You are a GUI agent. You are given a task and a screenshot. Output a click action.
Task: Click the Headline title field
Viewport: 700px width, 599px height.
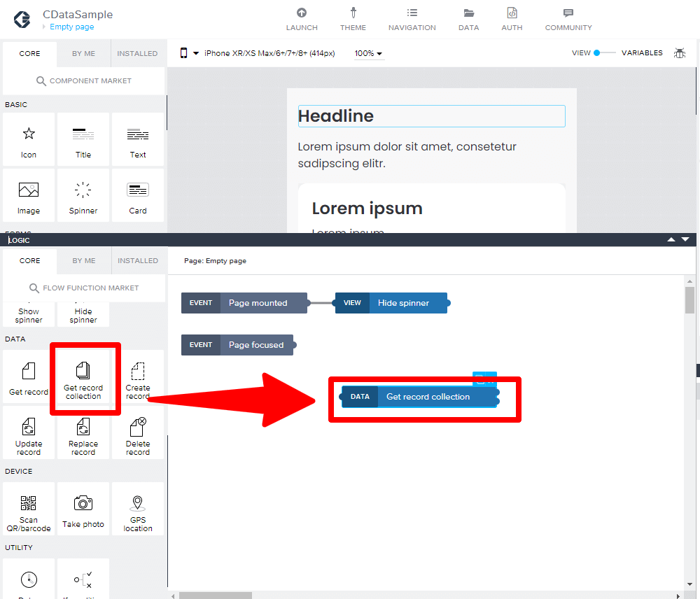point(432,116)
